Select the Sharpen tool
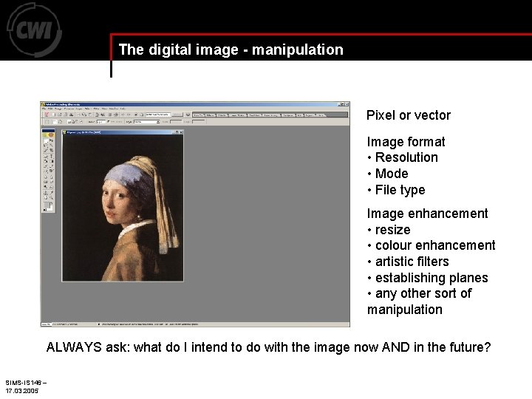Image resolution: width=532 pixels, height=399 pixels. (52, 177)
